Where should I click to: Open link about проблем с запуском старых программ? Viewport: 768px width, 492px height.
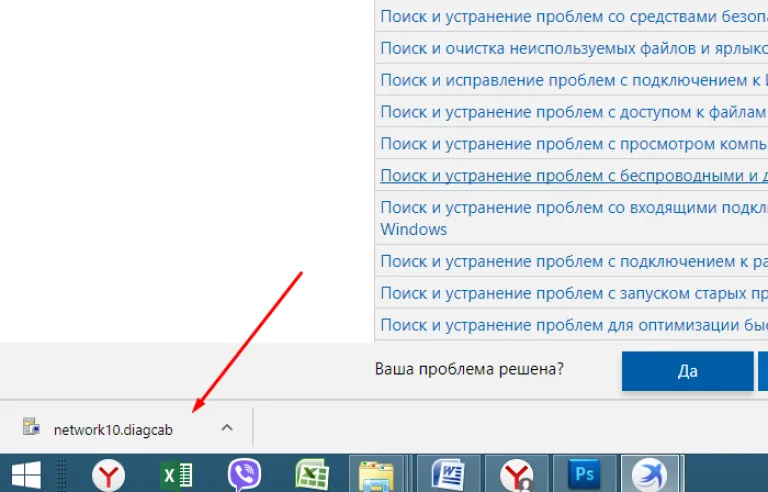(574, 293)
